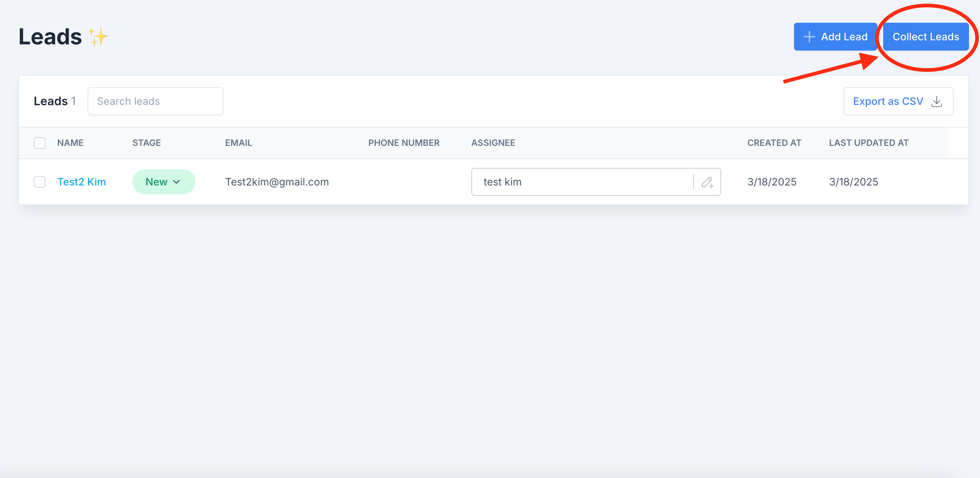Expand the New stage dropdown

(164, 182)
